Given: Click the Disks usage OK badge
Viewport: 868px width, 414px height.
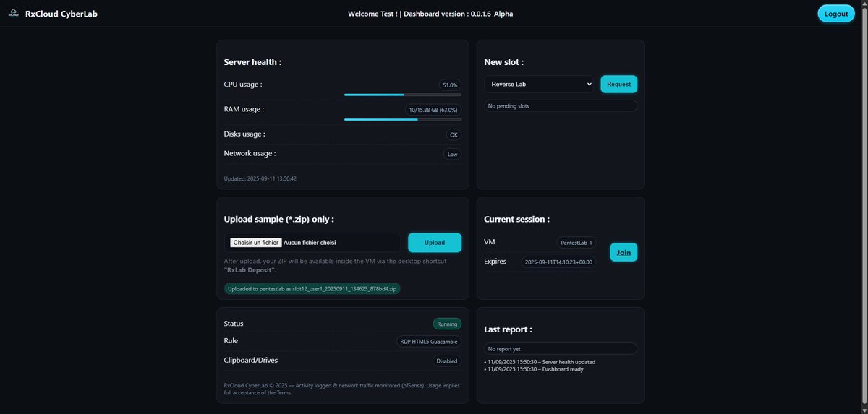Looking at the screenshot, I should (454, 134).
